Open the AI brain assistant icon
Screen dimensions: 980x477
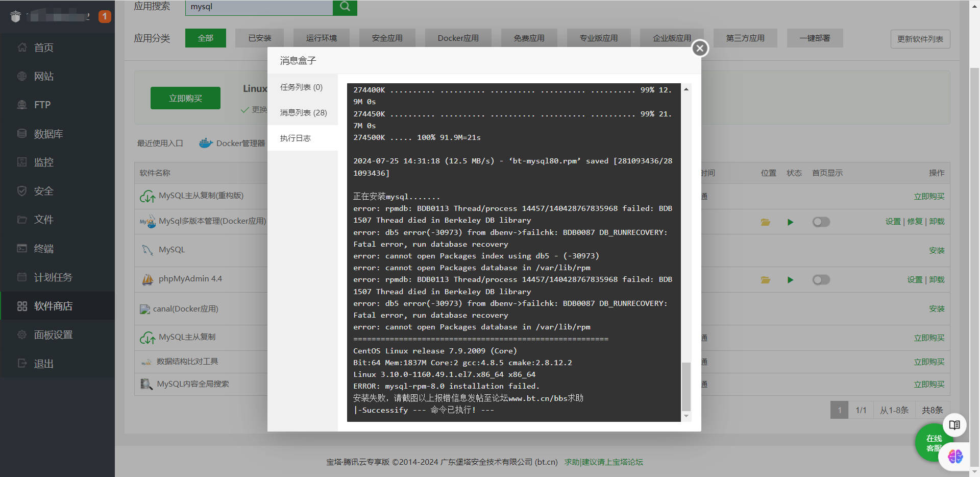[955, 457]
